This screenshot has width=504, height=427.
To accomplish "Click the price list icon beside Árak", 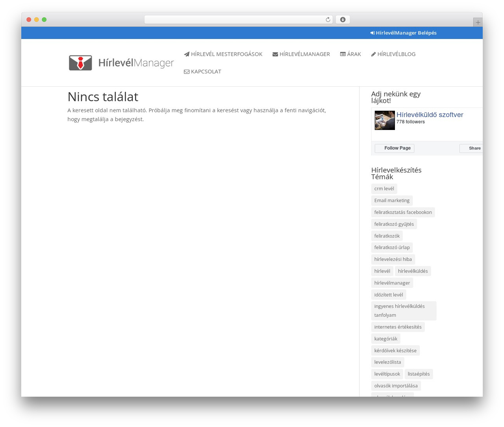I will pos(343,54).
